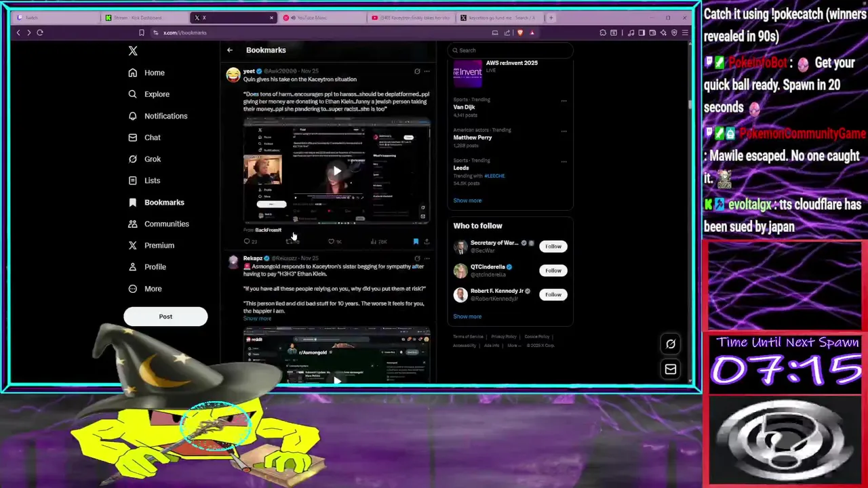Reload the page with browser refresh
Image resolution: width=868 pixels, height=488 pixels.
click(x=40, y=33)
